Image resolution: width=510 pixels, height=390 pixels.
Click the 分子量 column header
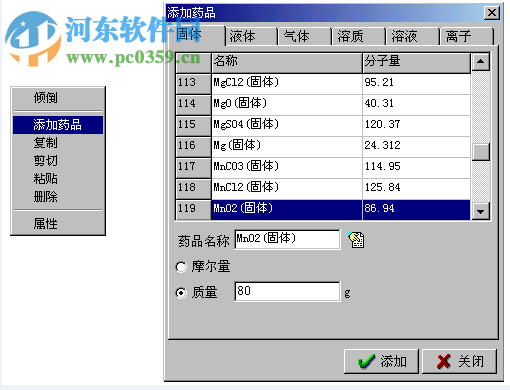(x=416, y=62)
